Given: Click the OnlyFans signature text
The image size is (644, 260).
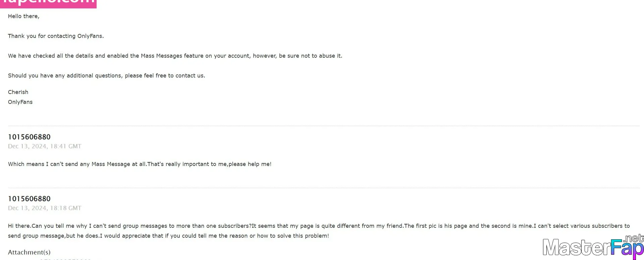Looking at the screenshot, I should (x=20, y=102).
